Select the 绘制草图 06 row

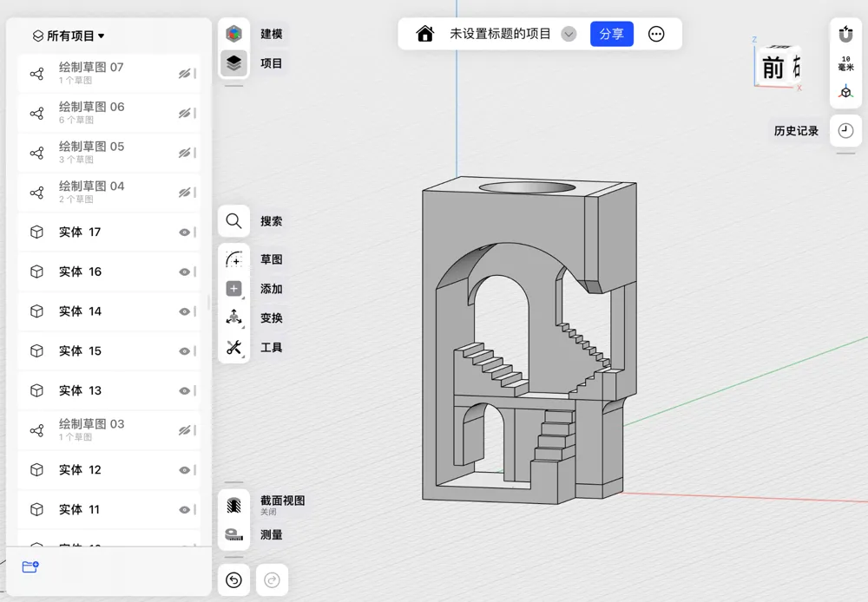point(109,113)
